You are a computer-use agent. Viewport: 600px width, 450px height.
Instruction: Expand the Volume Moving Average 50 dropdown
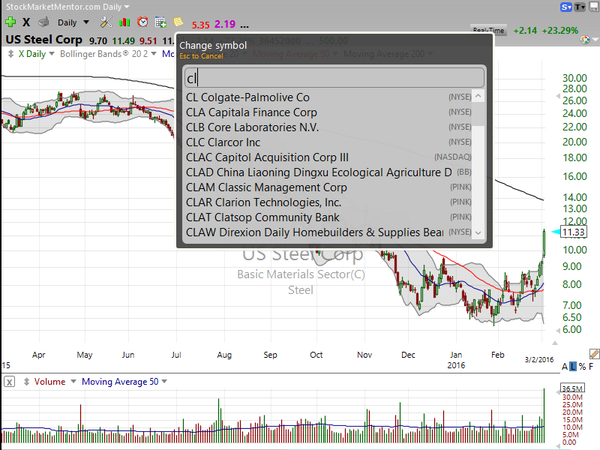(x=165, y=382)
